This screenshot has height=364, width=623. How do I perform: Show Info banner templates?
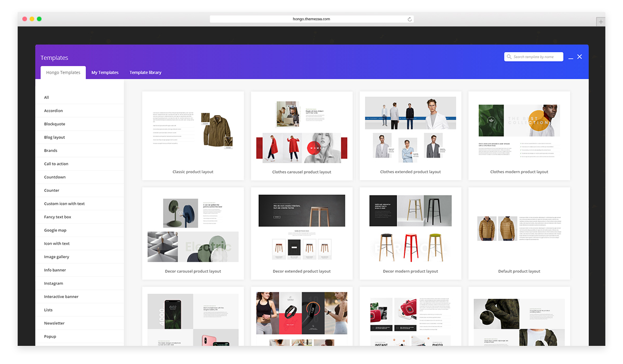[x=79, y=270]
